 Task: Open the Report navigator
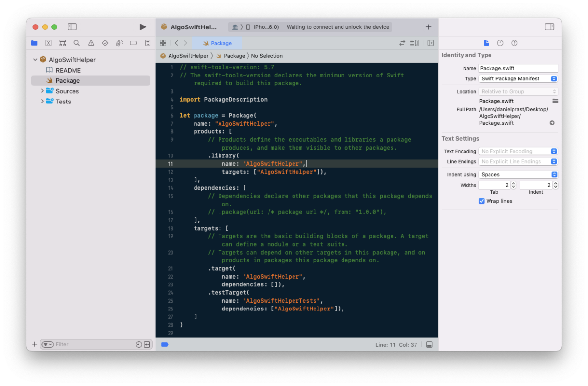[x=147, y=43]
